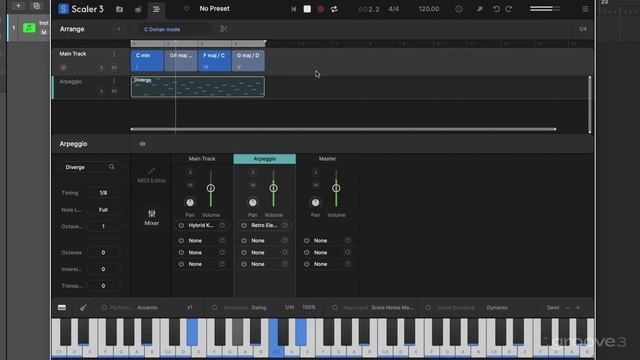
Task: Open the Note Length Full dropdown
Action: click(x=103, y=210)
